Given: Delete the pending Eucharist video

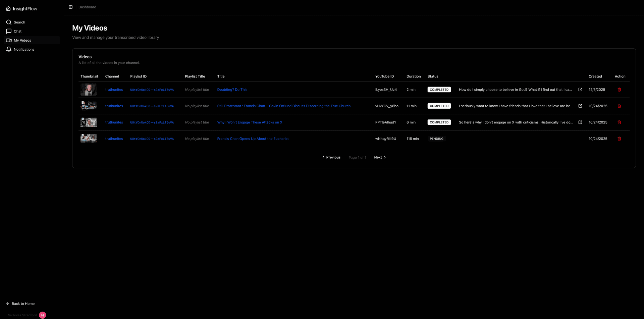Looking at the screenshot, I should point(619,139).
